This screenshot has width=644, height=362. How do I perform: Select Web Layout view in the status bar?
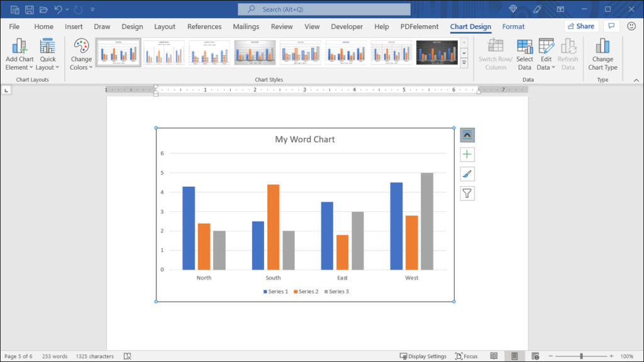pyautogui.click(x=535, y=356)
